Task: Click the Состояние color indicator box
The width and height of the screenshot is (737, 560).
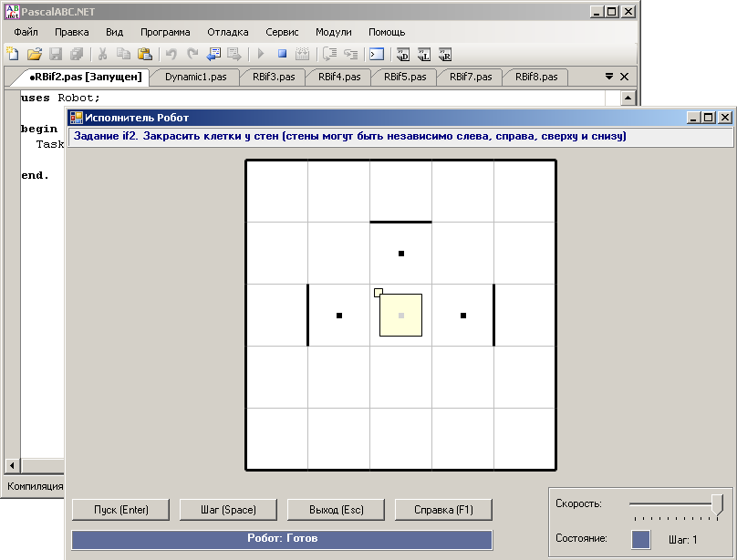Action: 640,539
